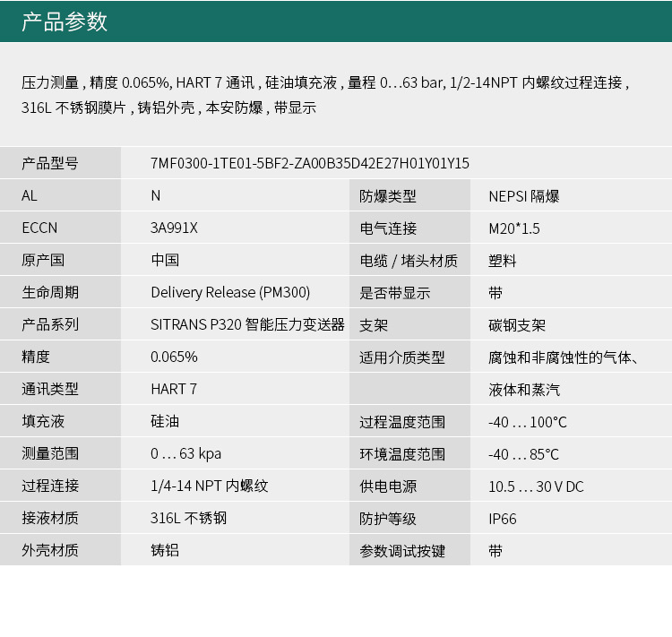Screen dimensions: 672x637
Task: Click the IP66 protection rating value
Action: [503, 519]
